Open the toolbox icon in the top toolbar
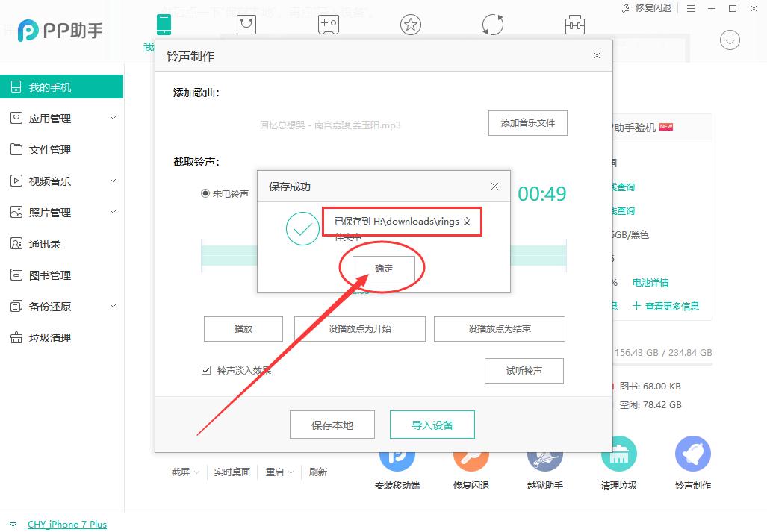 574,24
